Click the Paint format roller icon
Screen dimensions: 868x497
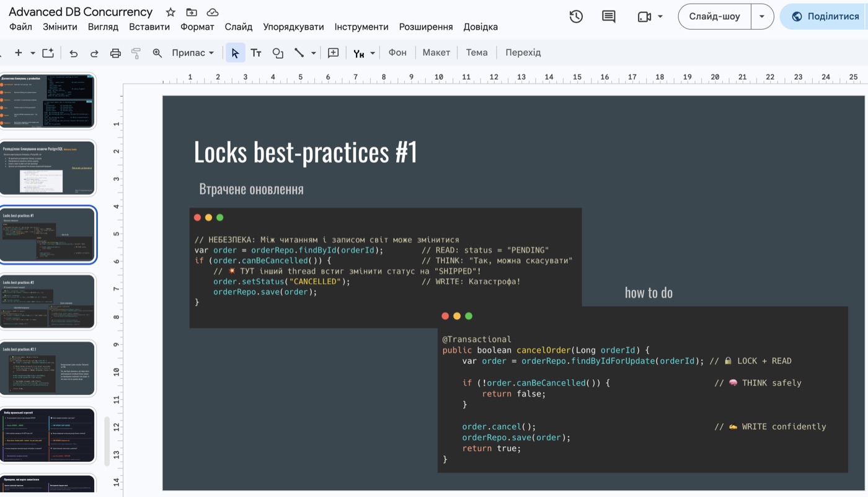coord(136,53)
